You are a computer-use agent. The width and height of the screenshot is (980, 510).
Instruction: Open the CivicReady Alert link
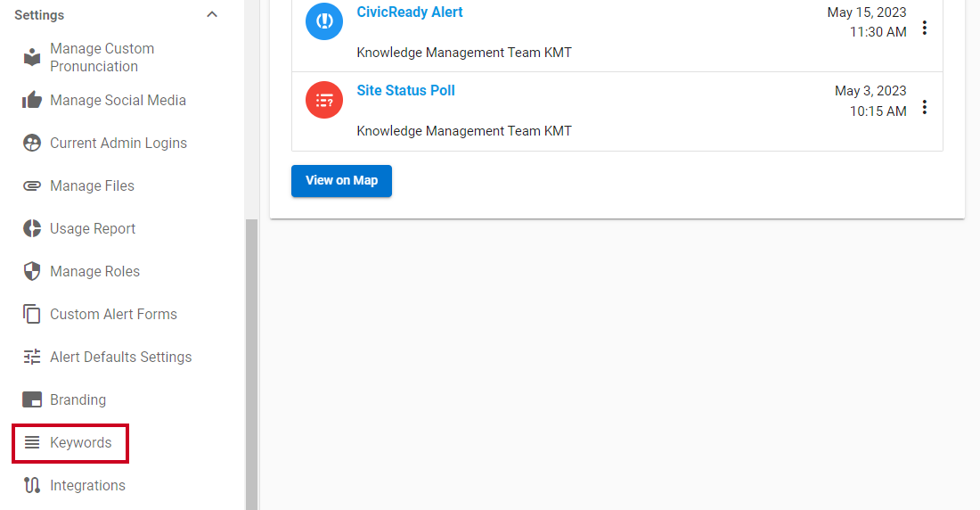[410, 12]
